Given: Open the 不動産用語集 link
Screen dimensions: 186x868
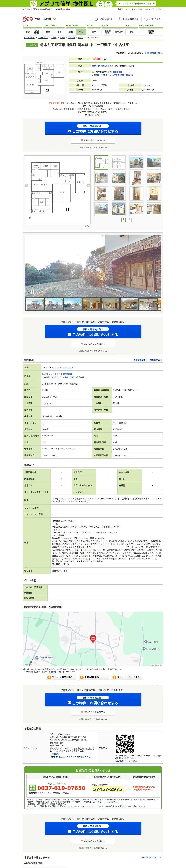Looking at the screenshot, I should click(x=139, y=360).
